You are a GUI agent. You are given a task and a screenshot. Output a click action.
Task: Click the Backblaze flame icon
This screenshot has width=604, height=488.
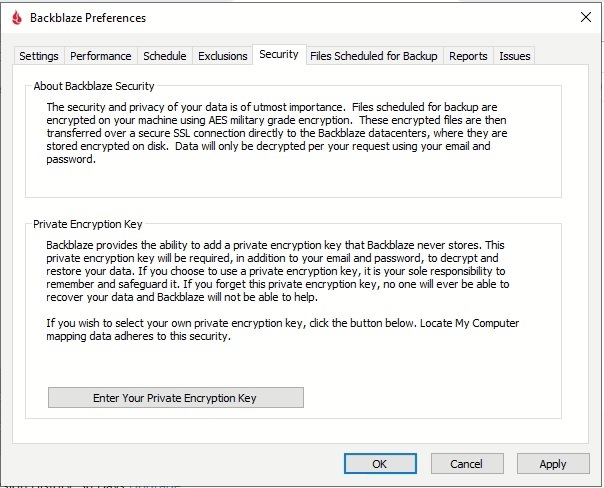click(x=17, y=18)
